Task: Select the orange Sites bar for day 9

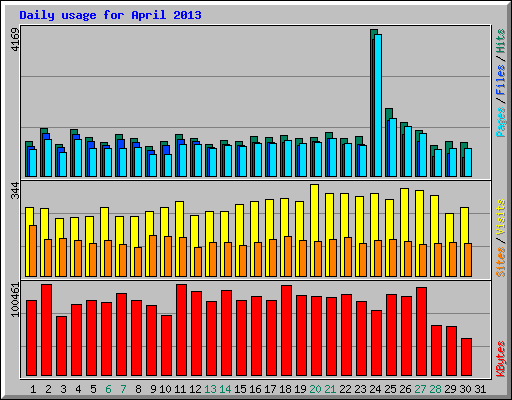Action: [153, 256]
